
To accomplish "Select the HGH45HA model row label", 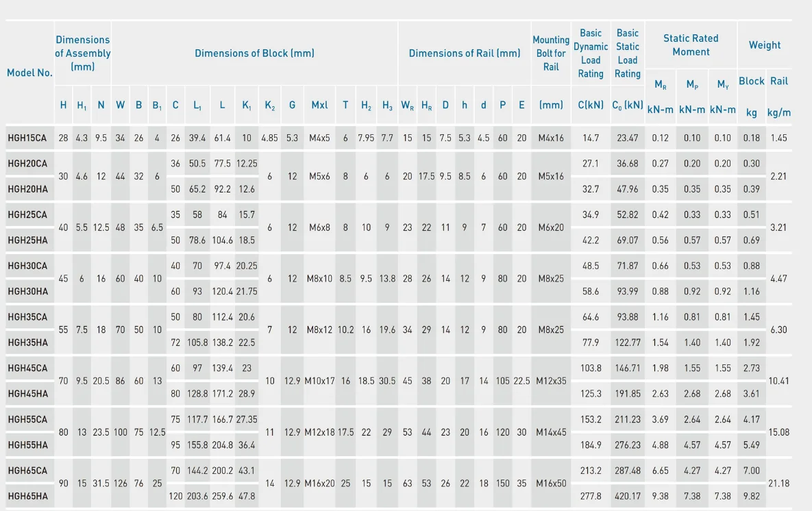I will point(27,393).
